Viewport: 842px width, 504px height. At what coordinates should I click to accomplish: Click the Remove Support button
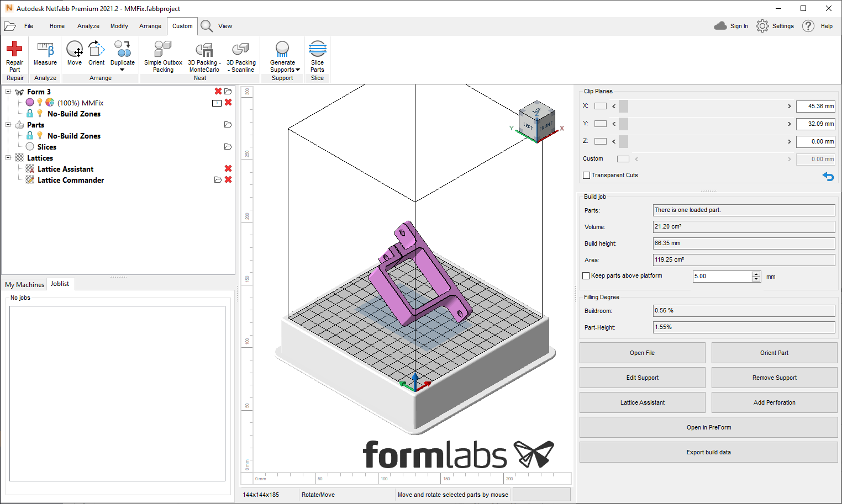tap(775, 378)
